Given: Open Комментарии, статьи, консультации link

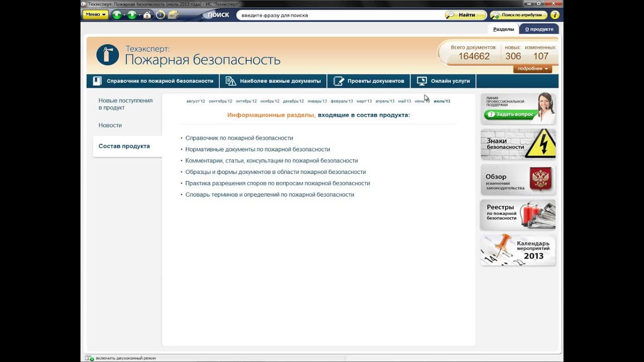Looking at the screenshot, I should click(272, 161).
